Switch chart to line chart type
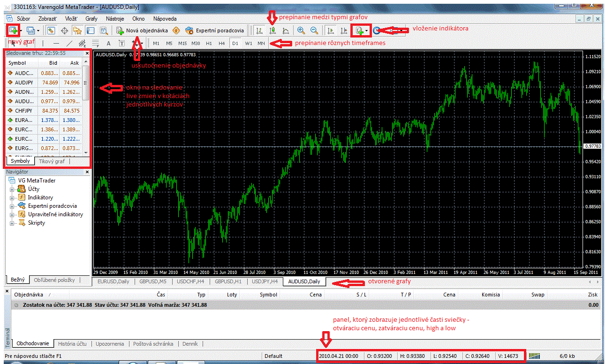 (x=285, y=30)
